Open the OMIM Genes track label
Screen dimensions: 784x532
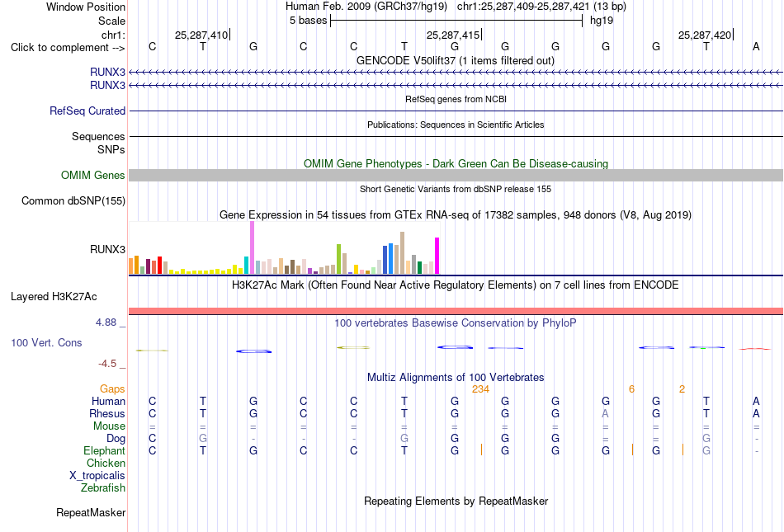92,176
